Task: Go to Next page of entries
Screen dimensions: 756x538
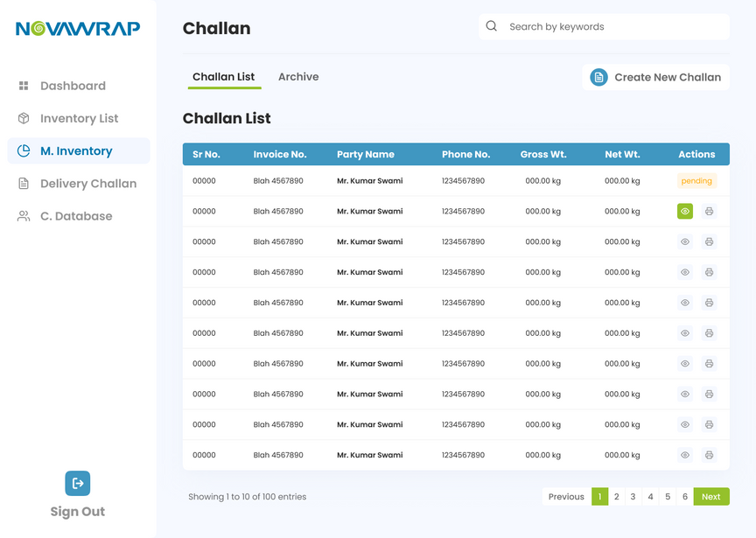Action: pos(710,497)
